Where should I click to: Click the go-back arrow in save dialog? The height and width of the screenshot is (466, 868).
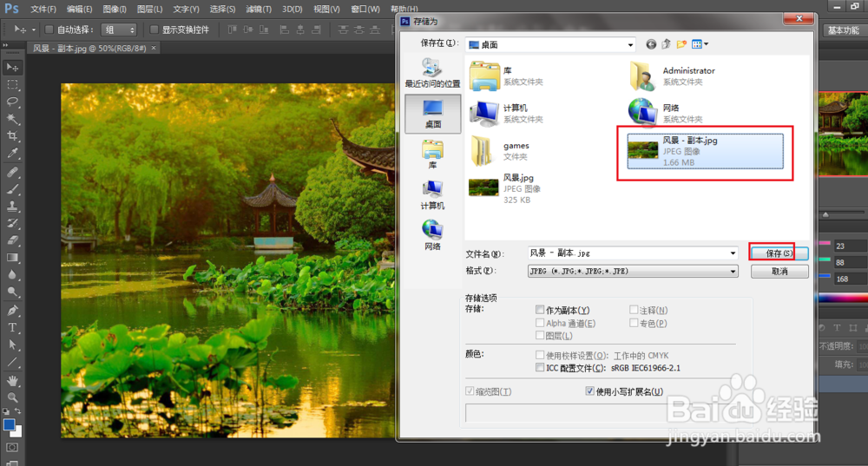click(x=651, y=44)
